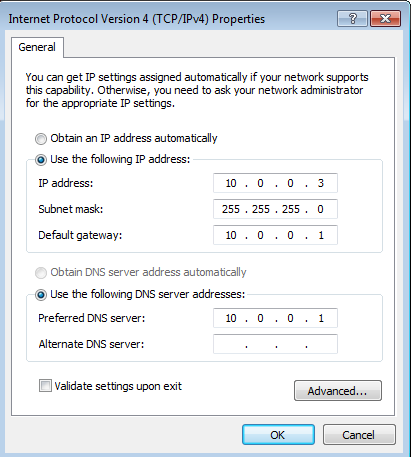Screen dimensions: 411x457
Task: Click the Subnet mask first octet
Action: pyautogui.click(x=231, y=209)
